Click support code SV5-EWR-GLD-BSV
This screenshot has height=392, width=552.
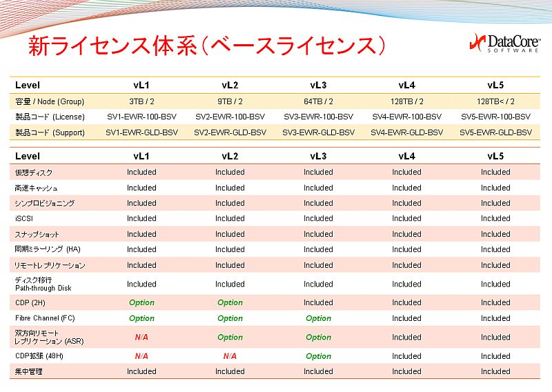pyautogui.click(x=495, y=133)
